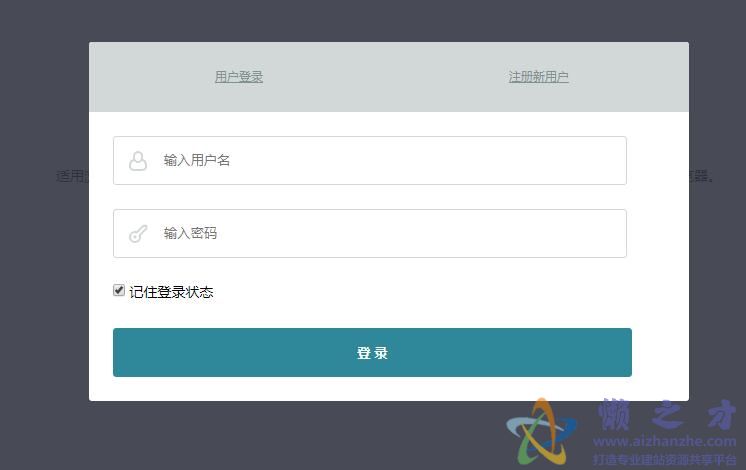This screenshot has width=746, height=470.
Task: Click the user avatar icon in username field
Action: click(138, 160)
